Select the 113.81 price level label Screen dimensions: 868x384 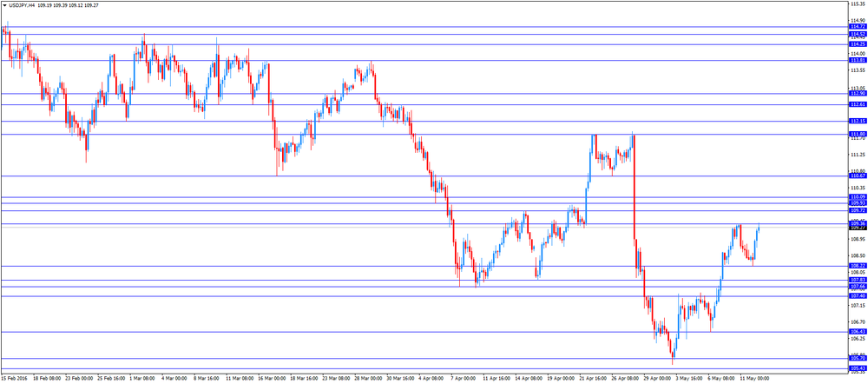pos(857,60)
